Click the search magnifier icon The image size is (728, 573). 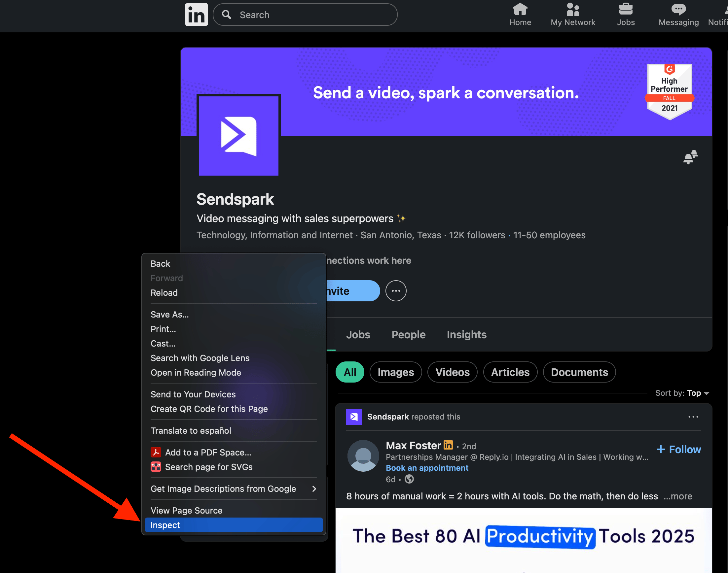[227, 15]
